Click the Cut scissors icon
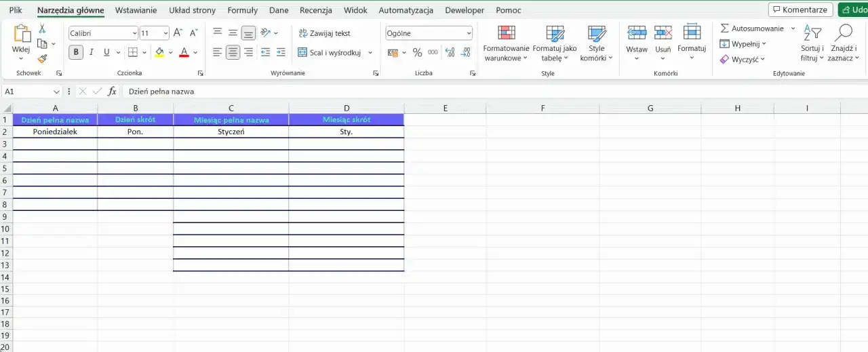The height and width of the screenshot is (352, 868). [x=42, y=28]
